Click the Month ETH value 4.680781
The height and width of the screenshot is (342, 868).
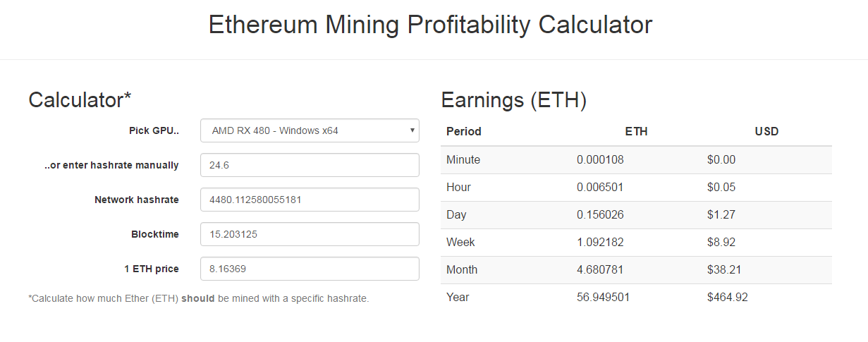coord(600,270)
